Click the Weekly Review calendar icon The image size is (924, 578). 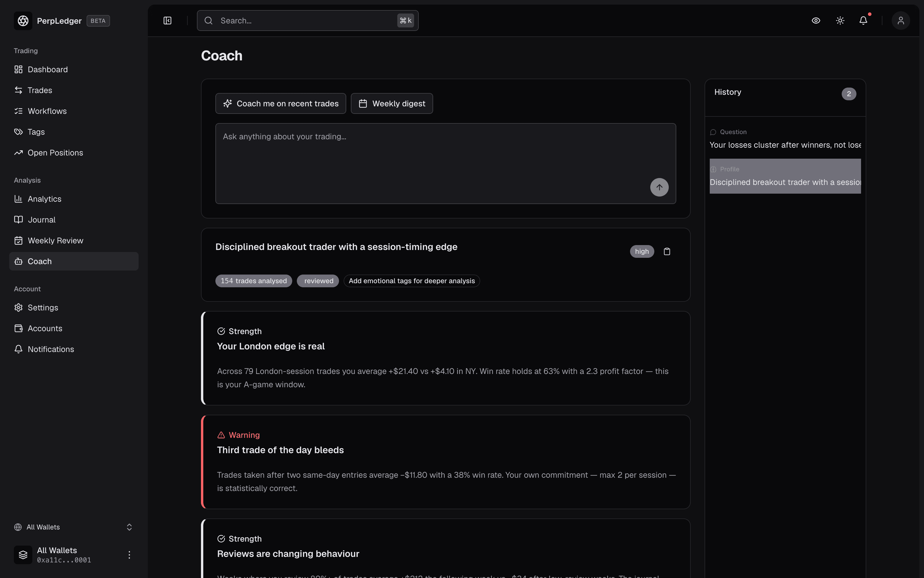point(18,240)
